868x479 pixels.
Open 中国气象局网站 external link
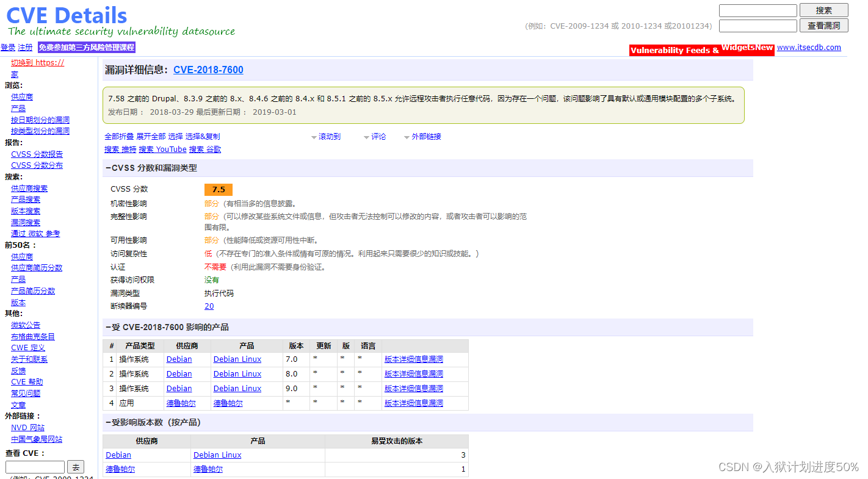click(37, 439)
